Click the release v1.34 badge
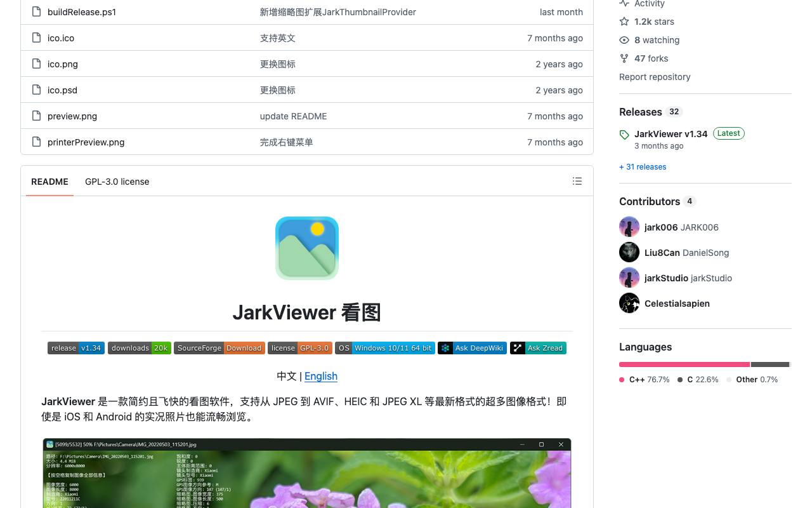The width and height of the screenshot is (812, 508). [76, 348]
